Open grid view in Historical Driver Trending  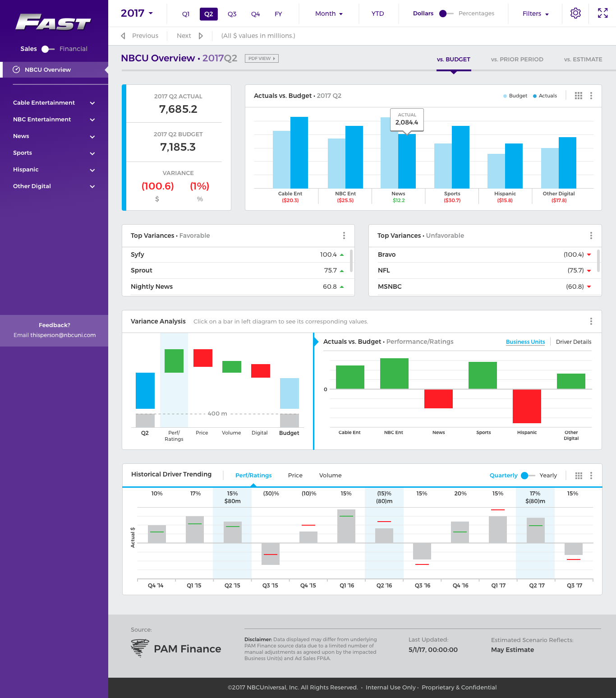(579, 476)
